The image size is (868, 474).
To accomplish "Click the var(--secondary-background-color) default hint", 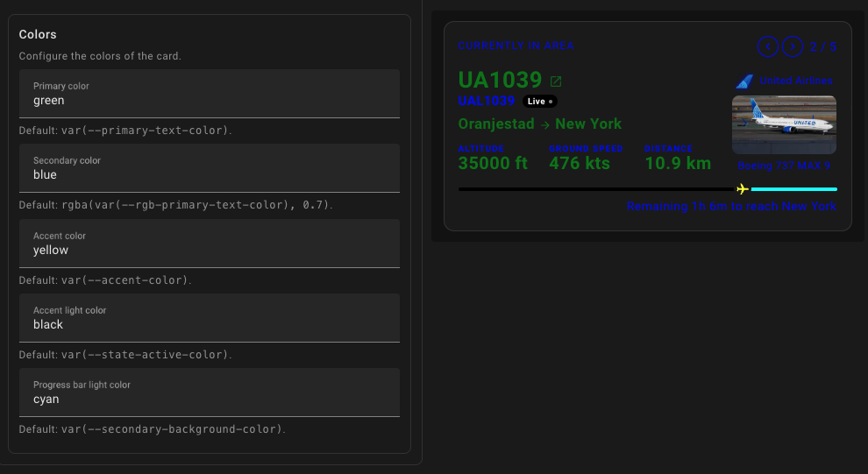I will click(x=172, y=429).
